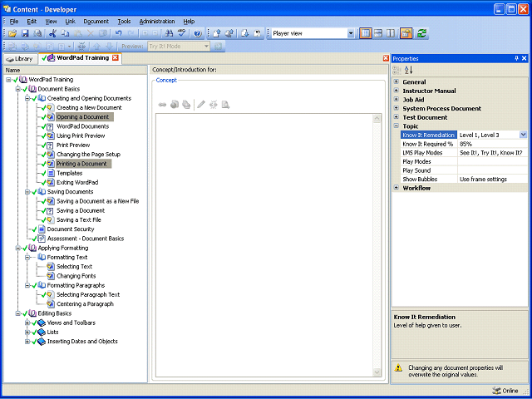Viewport: 532px width, 399px height.
Task: Close the Concept pane with red X
Action: tap(386, 58)
